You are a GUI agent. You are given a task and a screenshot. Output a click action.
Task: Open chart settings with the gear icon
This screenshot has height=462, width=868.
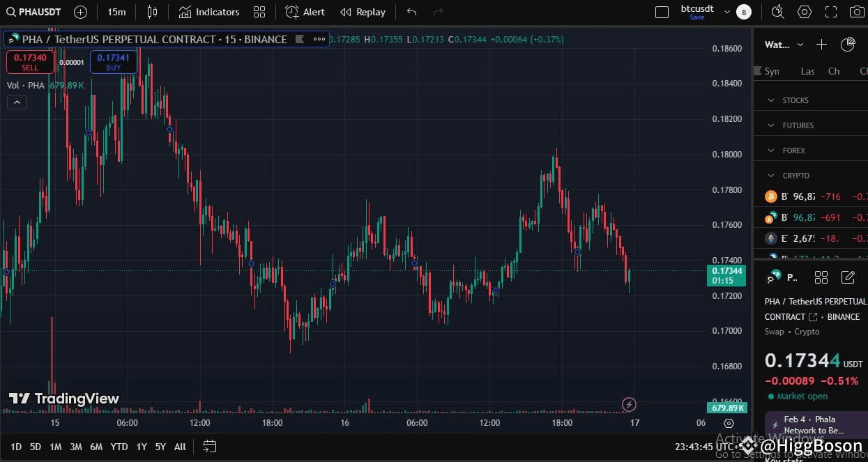[805, 12]
